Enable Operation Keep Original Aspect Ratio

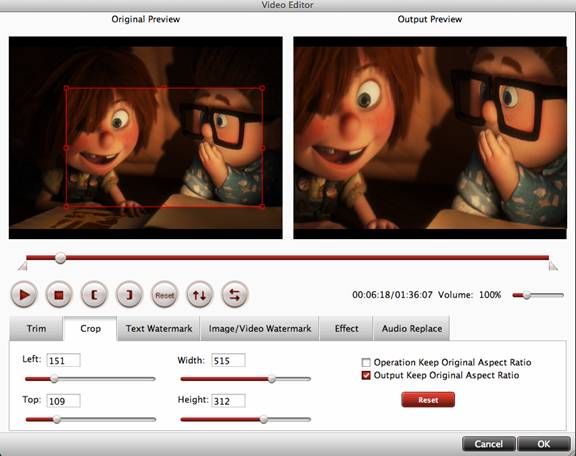tap(366, 363)
